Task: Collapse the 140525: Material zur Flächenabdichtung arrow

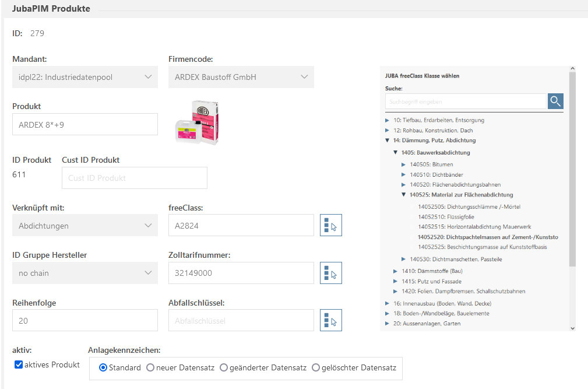Action: tap(403, 194)
